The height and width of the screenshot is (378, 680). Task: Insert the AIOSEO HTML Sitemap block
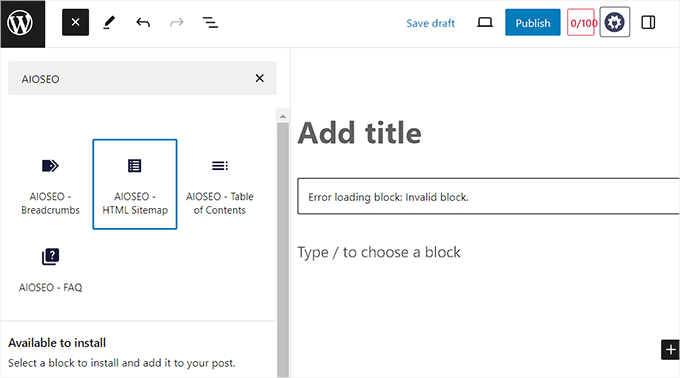[x=135, y=184]
